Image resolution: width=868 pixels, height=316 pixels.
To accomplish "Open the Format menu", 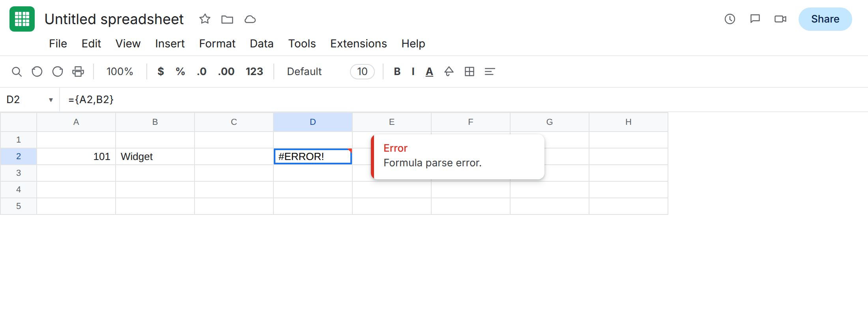I will pos(217,43).
